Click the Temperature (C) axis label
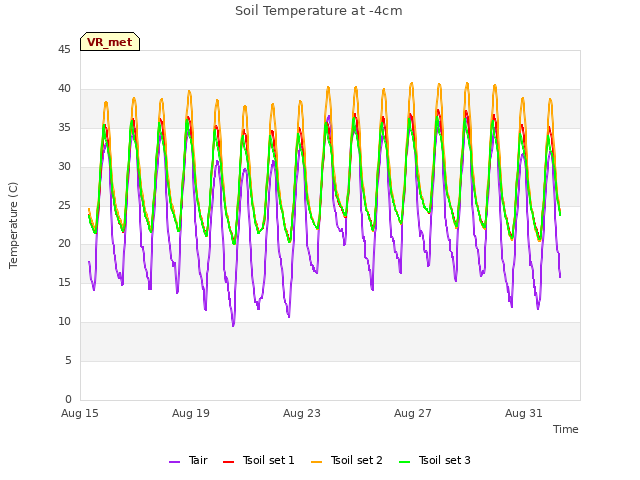The width and height of the screenshot is (640, 480). point(13,225)
